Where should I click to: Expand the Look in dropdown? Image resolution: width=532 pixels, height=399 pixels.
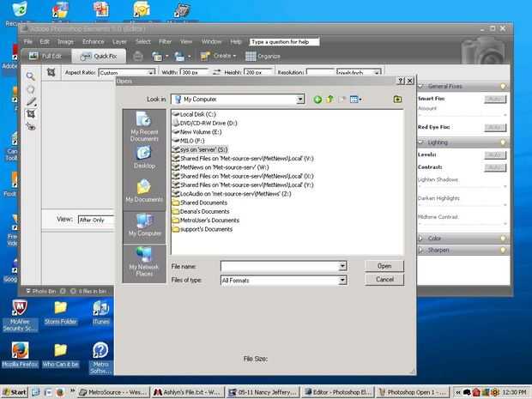[300, 100]
